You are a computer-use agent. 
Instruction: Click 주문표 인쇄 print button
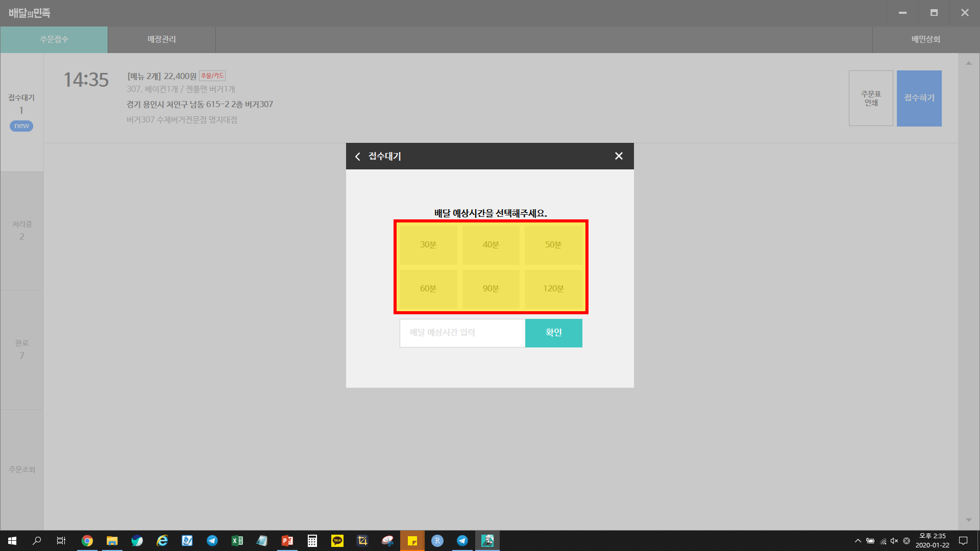point(871,98)
